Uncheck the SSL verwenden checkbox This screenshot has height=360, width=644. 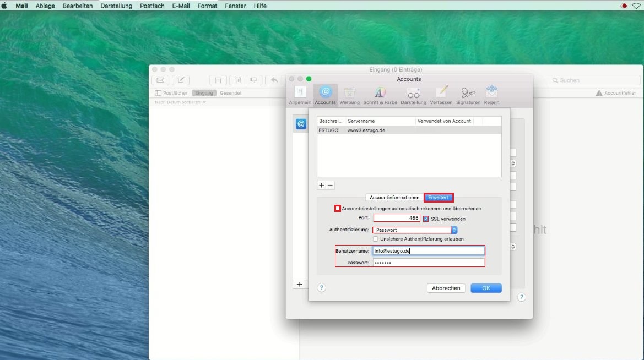coord(426,219)
